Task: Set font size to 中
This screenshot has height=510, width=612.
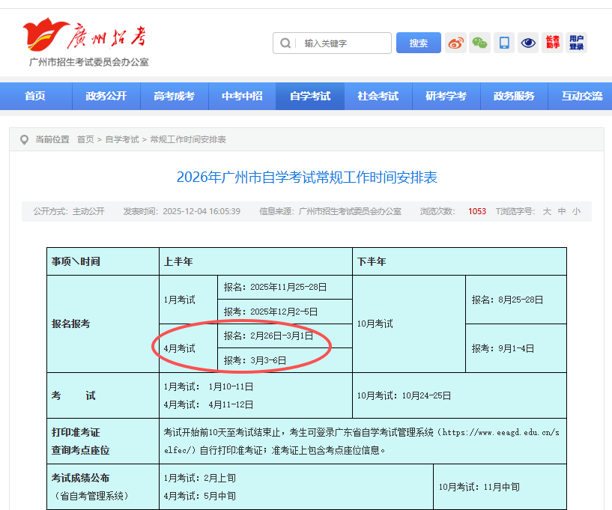Action: (x=561, y=211)
